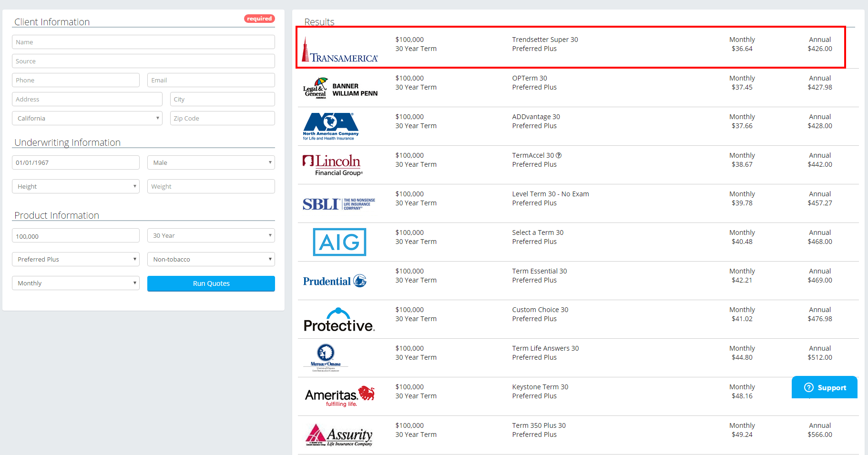Click the $427.98 annual premium

click(820, 87)
